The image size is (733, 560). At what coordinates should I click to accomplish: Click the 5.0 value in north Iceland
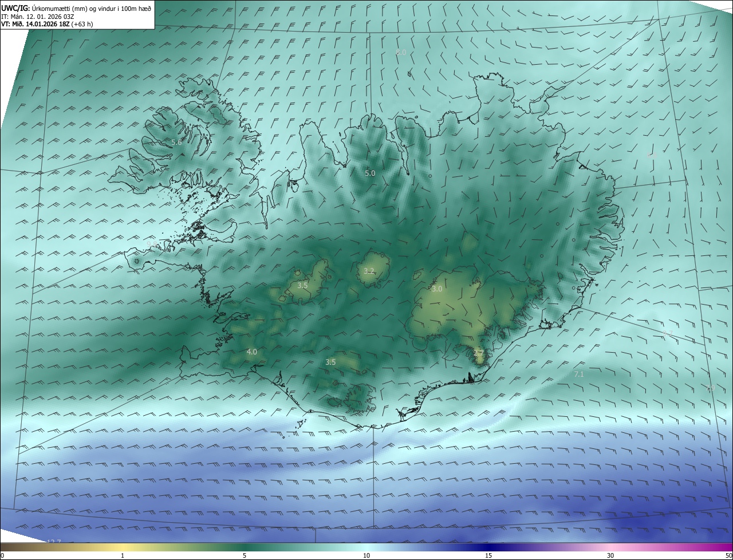(x=370, y=173)
